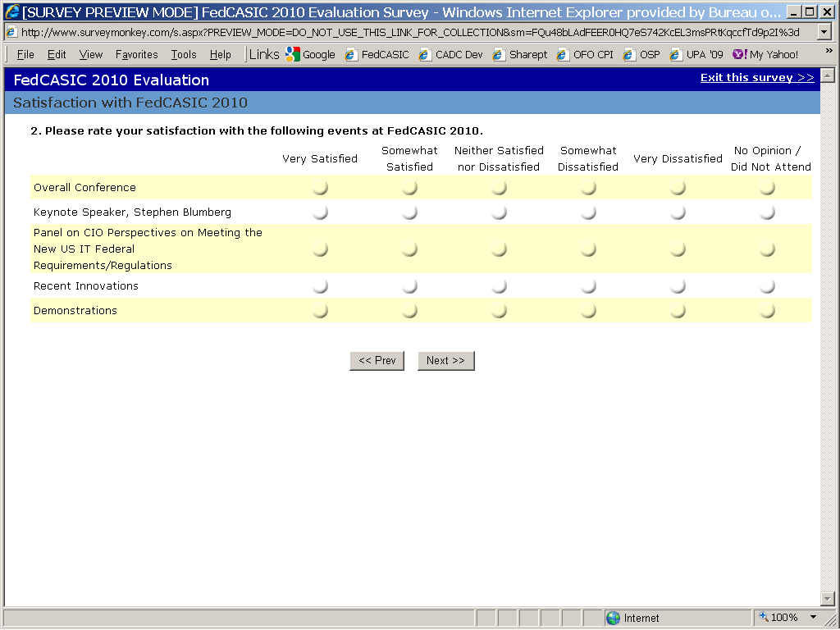Open the Favorites menu

pyautogui.click(x=137, y=54)
